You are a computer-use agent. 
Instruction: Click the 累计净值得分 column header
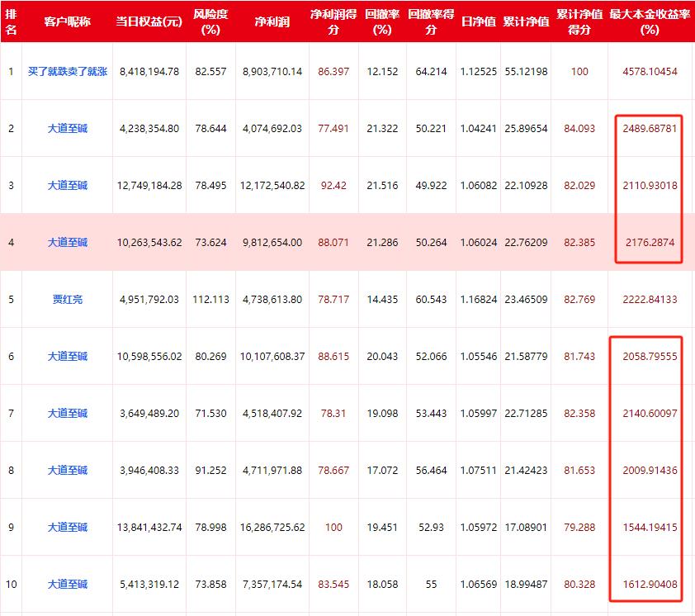coord(579,21)
